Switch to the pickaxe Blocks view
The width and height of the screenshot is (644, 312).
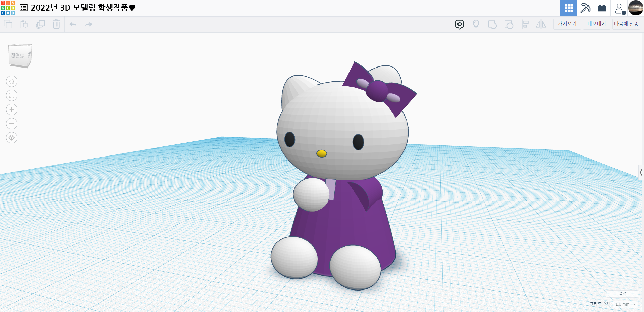585,8
